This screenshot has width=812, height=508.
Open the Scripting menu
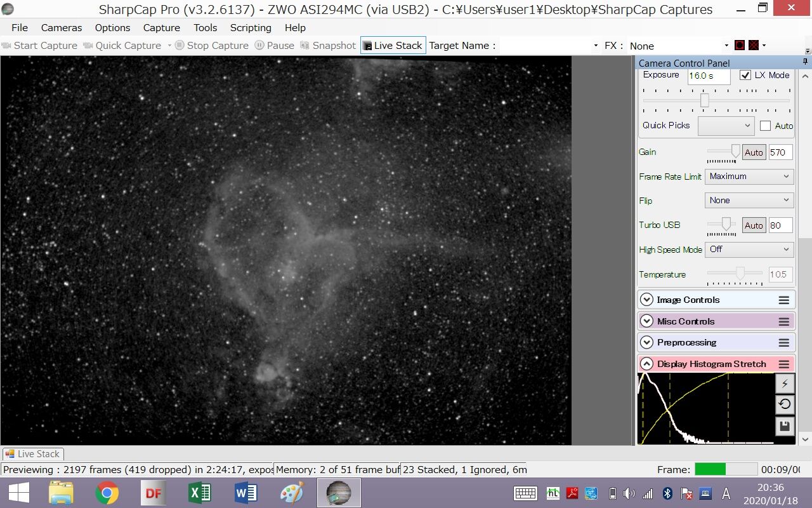[251, 27]
